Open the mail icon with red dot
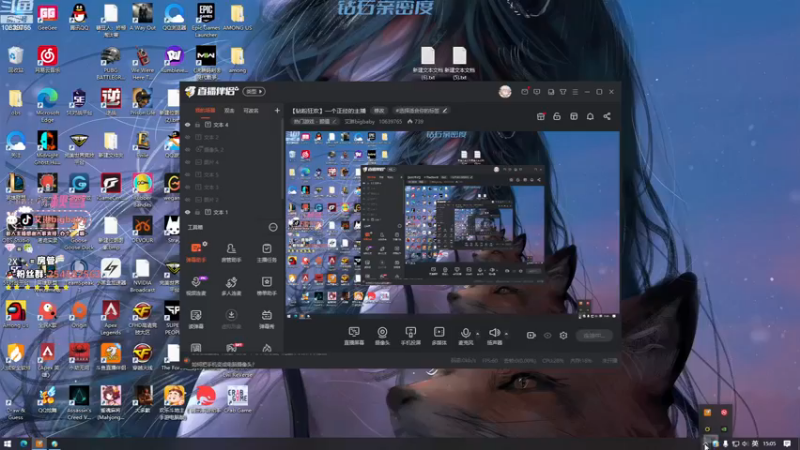800x450 pixels. (524, 92)
